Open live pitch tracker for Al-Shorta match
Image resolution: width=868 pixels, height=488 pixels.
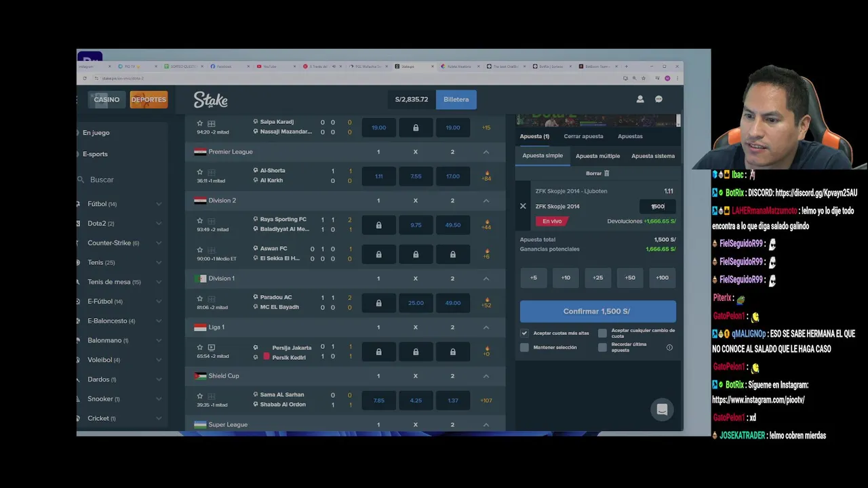212,172
